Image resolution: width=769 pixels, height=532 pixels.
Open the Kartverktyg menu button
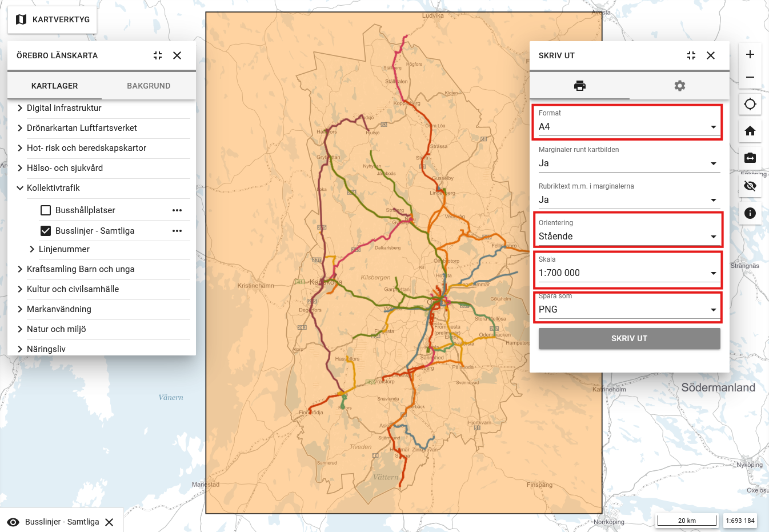tap(53, 19)
